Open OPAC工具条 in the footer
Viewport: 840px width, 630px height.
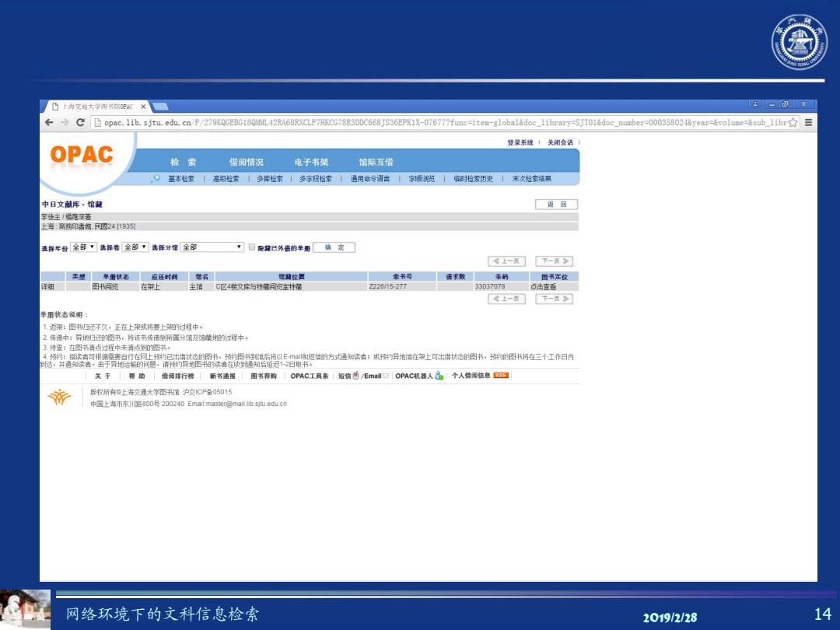[x=310, y=376]
